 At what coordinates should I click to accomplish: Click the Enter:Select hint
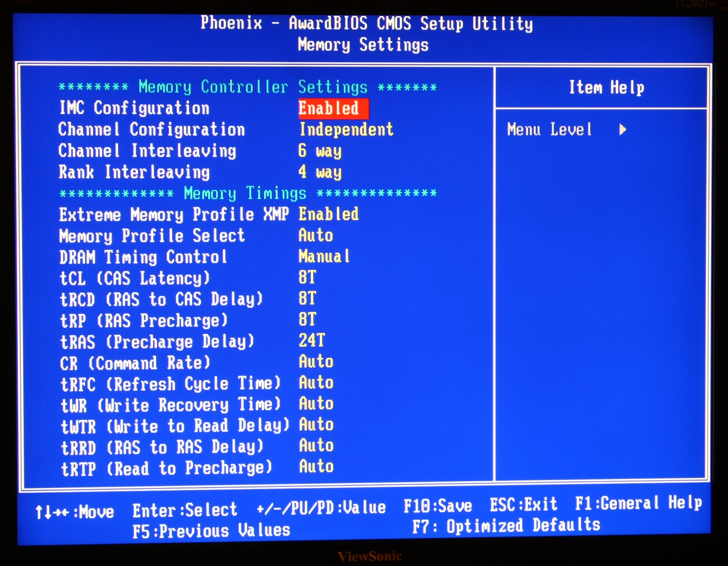tap(185, 510)
